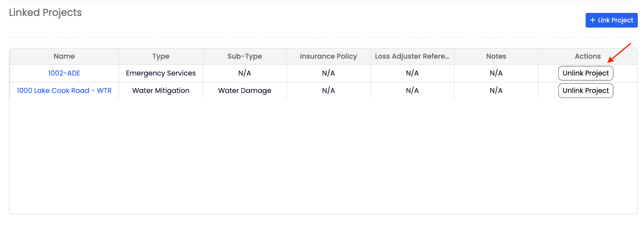Select the Notes column header
Viewport: 644px width, 225px height.
[x=496, y=56]
